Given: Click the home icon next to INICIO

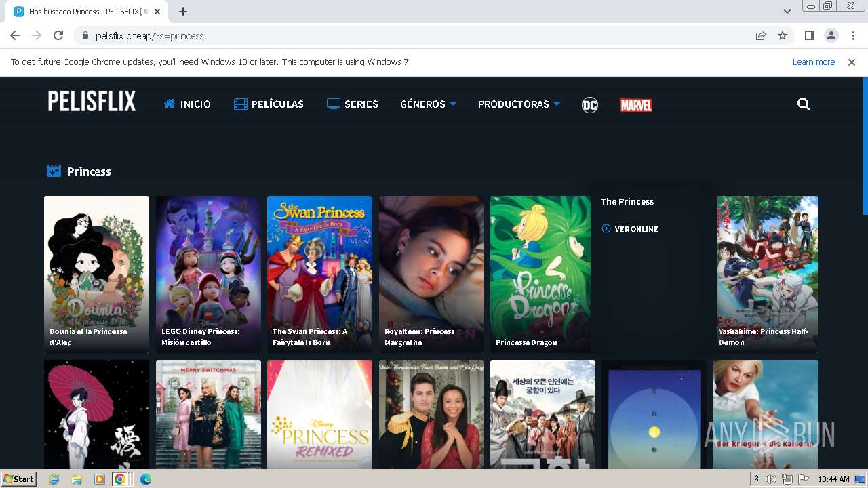Looking at the screenshot, I should click(170, 104).
